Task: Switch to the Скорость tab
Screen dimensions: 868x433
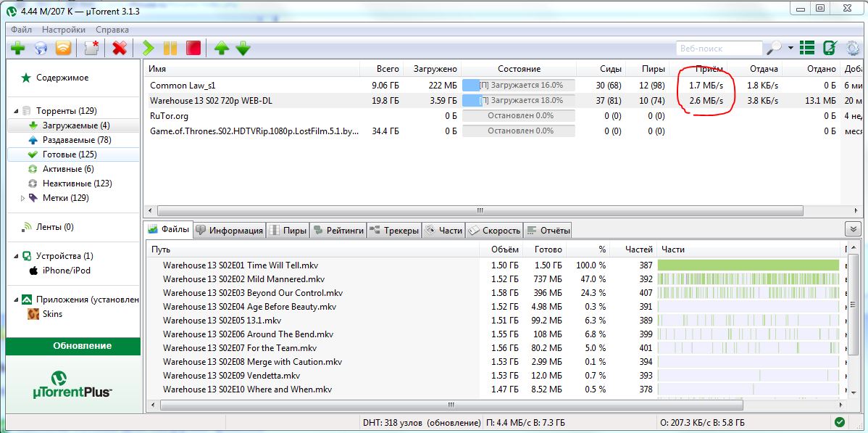Action: click(494, 231)
